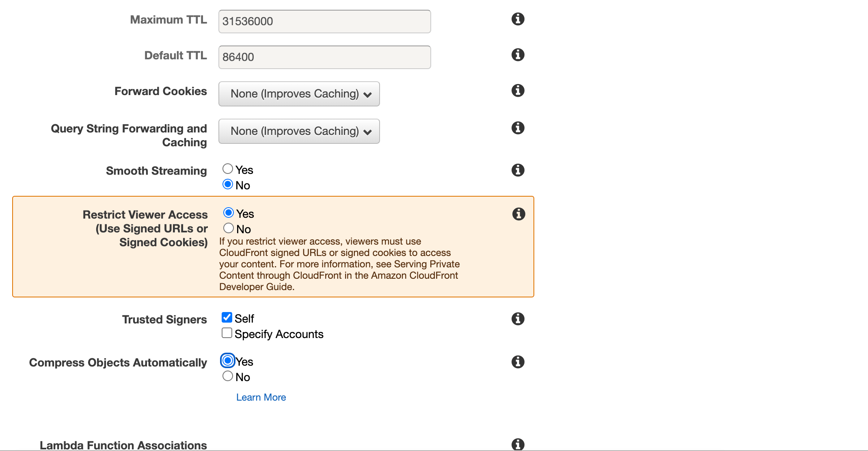Check the Specify Accounts checkbox
The height and width of the screenshot is (451, 868).
[x=227, y=333]
